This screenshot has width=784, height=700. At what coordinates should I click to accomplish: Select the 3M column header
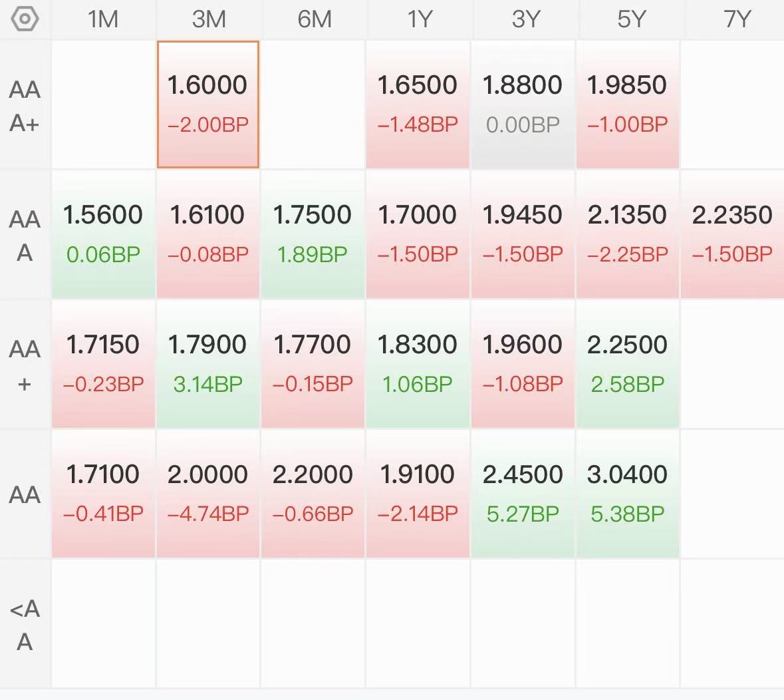209,19
